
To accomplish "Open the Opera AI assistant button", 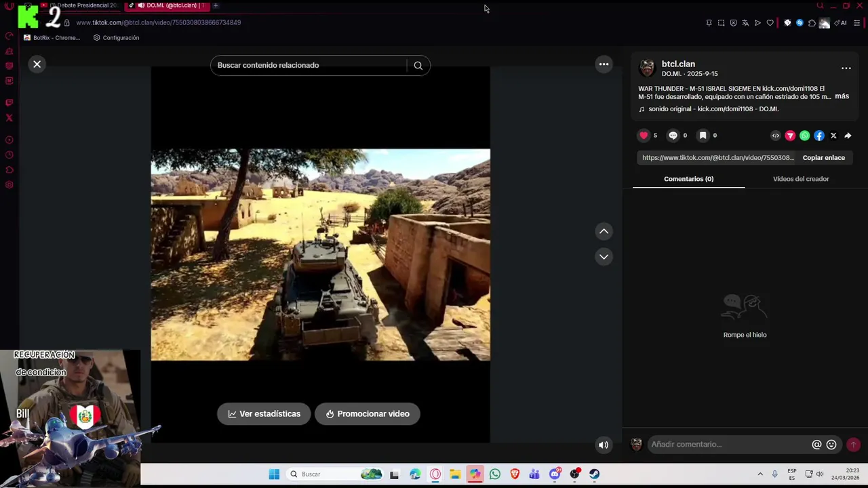I will (841, 23).
